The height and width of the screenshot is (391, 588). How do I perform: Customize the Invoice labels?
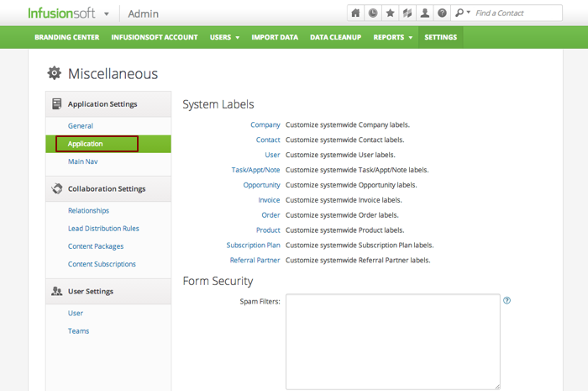(x=269, y=200)
